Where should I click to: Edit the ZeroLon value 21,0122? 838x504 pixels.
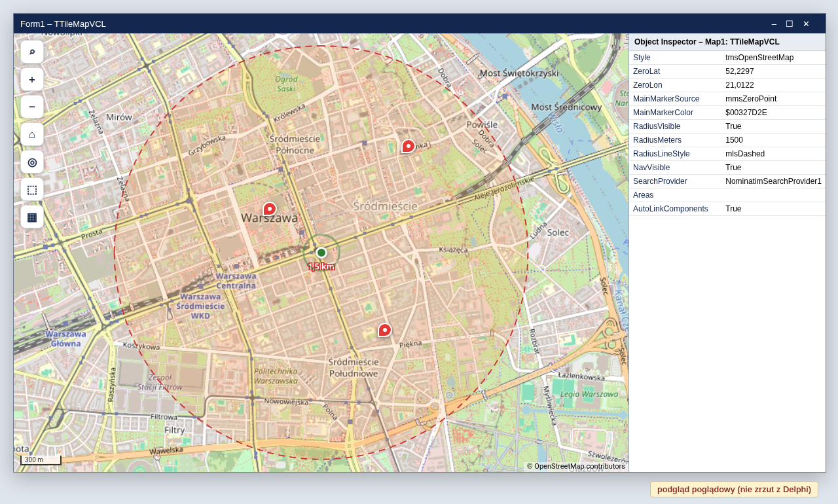click(740, 85)
